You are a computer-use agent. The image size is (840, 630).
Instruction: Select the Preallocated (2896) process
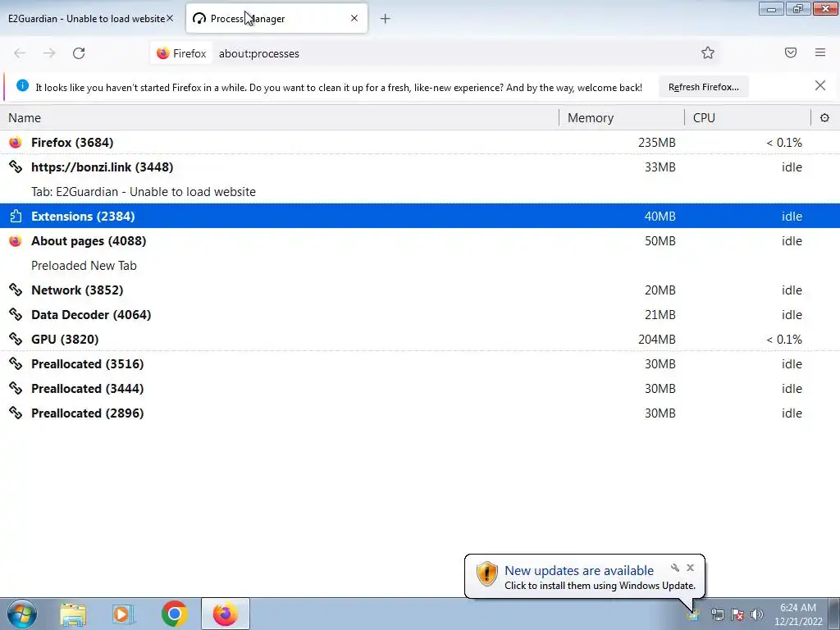tap(420, 413)
